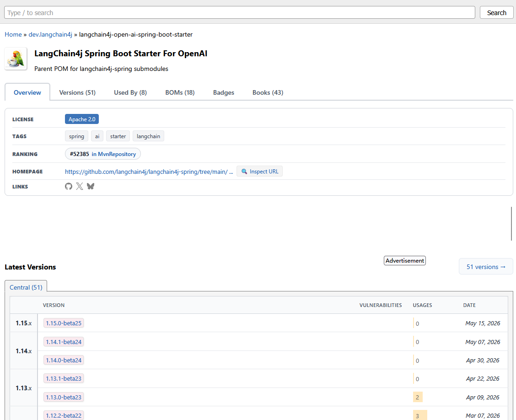This screenshot has width=516, height=420.
Task: Go to the Books (43) tab
Action: click(268, 92)
